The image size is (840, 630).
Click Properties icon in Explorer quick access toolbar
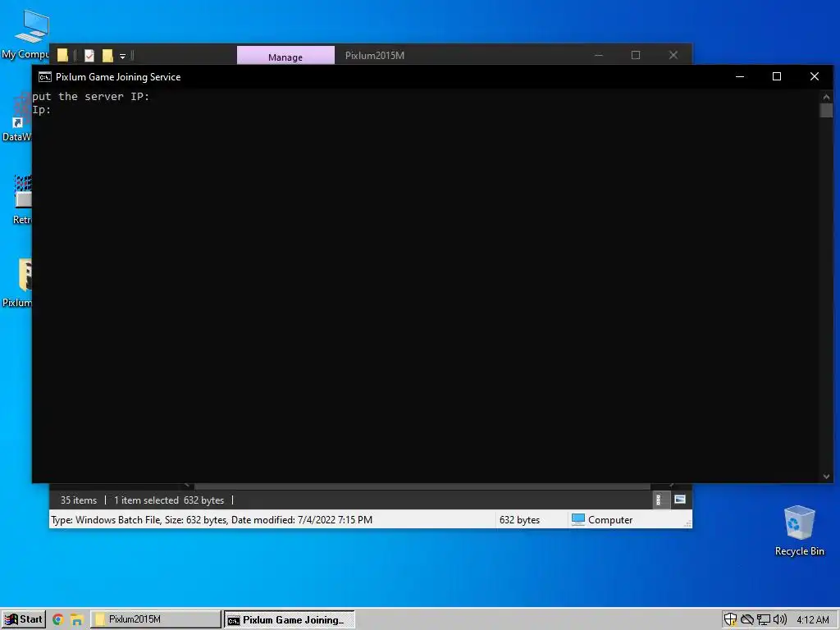(89, 55)
